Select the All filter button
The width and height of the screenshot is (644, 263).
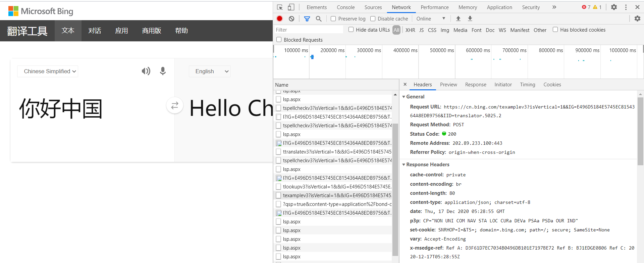(396, 30)
